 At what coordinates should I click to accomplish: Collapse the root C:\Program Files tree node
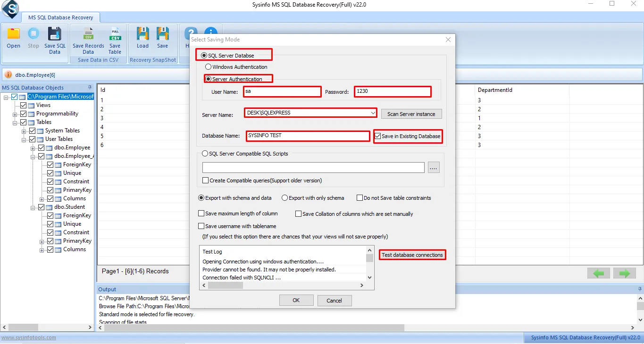[6, 97]
